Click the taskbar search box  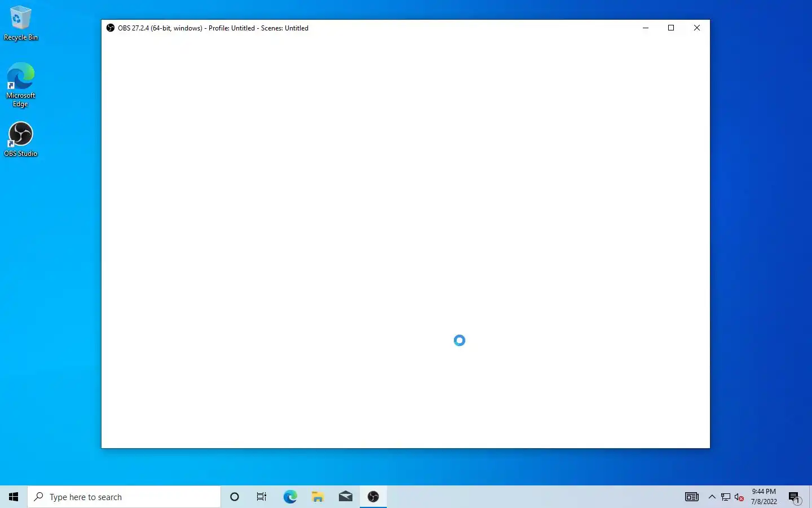124,497
